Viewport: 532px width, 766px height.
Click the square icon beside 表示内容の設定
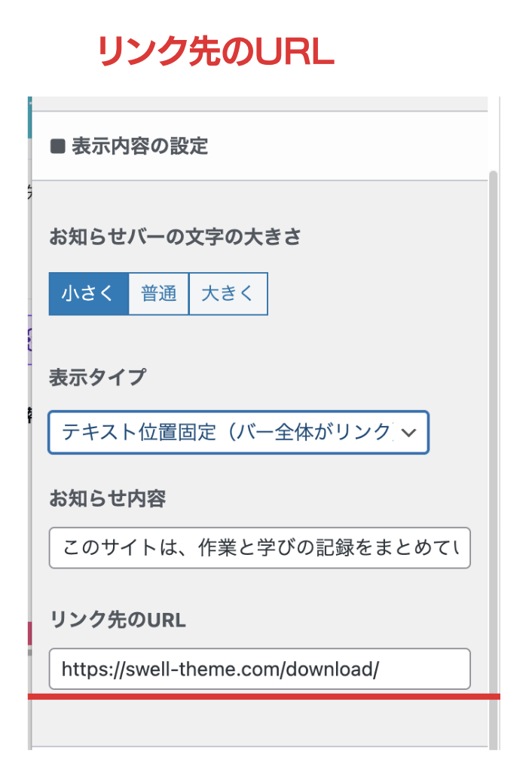(58, 146)
